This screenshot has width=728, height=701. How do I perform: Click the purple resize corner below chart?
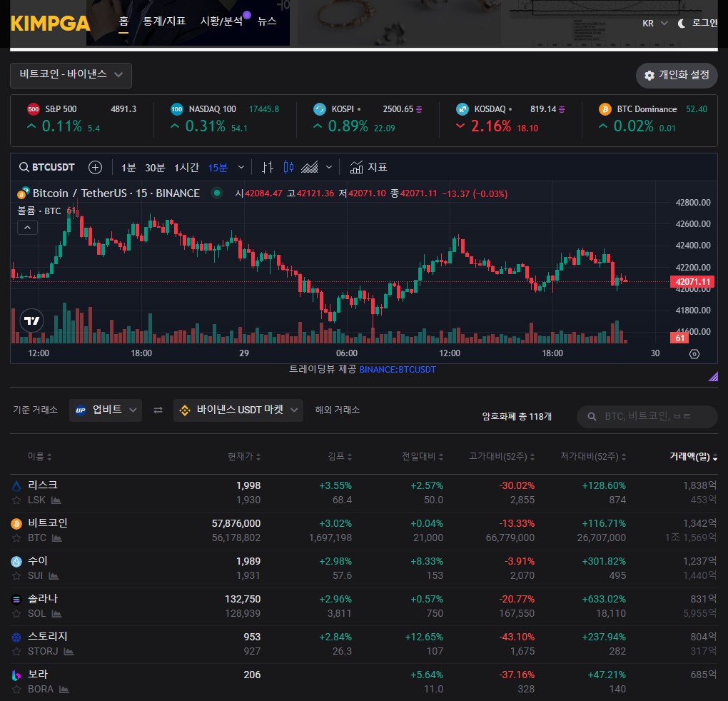(x=713, y=376)
